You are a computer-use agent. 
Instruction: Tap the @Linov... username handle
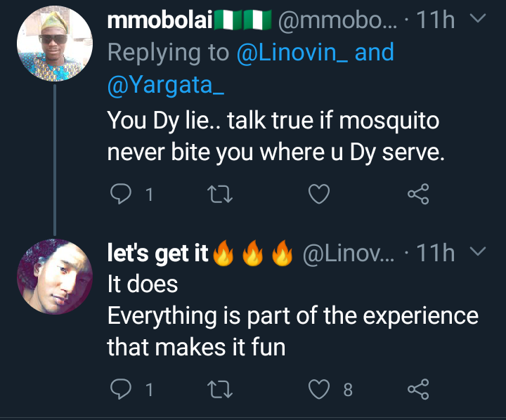pyautogui.click(x=349, y=254)
